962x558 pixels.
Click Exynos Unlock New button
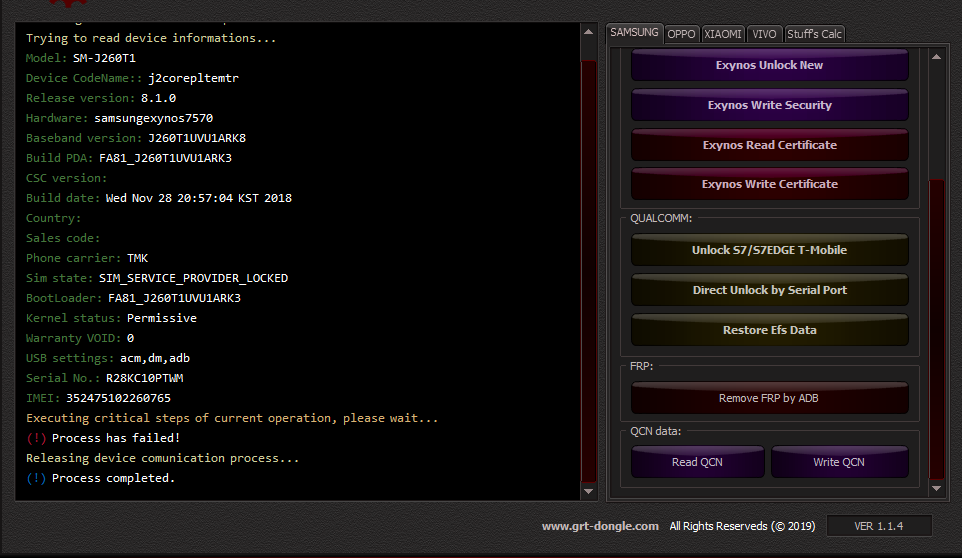click(x=769, y=65)
